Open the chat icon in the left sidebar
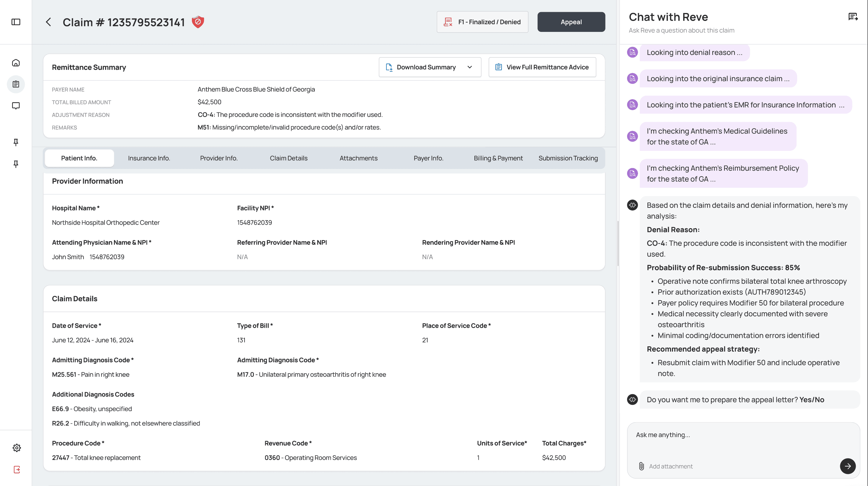The width and height of the screenshot is (868, 486). tap(16, 106)
